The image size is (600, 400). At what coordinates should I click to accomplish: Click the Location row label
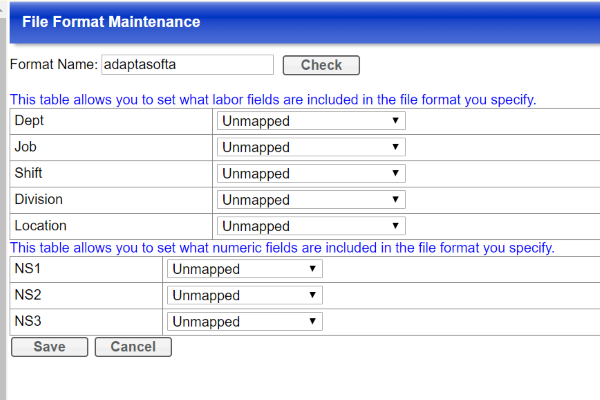pyautogui.click(x=41, y=225)
